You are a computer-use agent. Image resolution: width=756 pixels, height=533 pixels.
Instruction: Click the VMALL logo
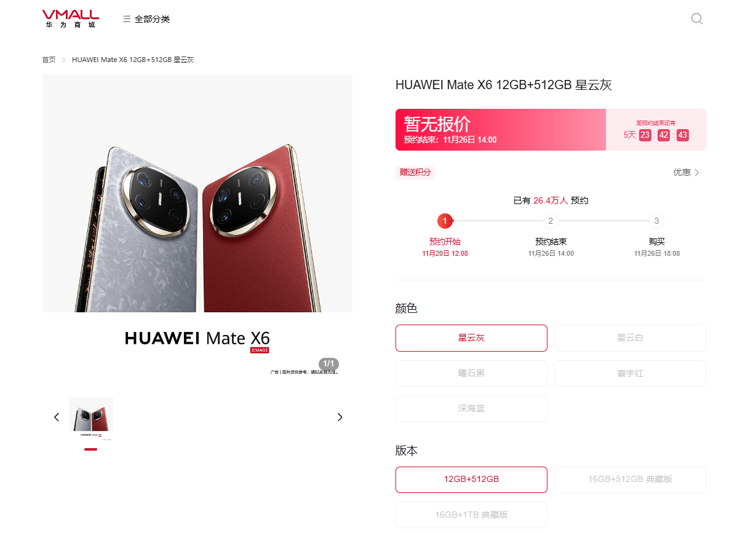71,19
